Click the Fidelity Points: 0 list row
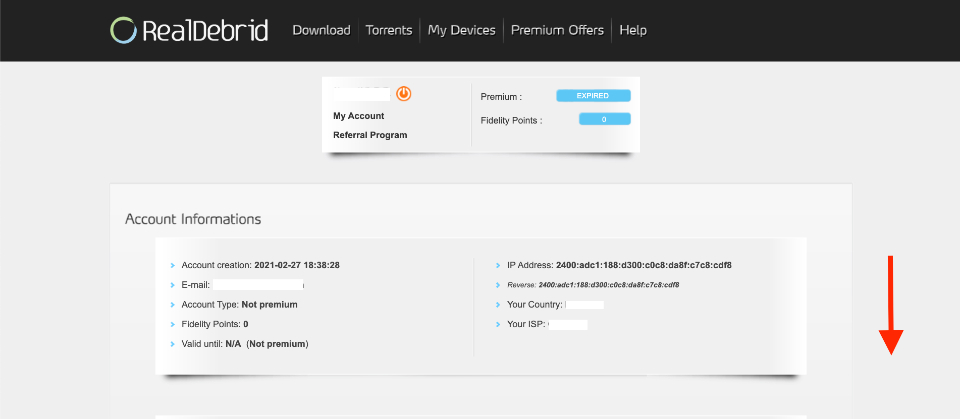The height and width of the screenshot is (419, 960). [x=215, y=324]
